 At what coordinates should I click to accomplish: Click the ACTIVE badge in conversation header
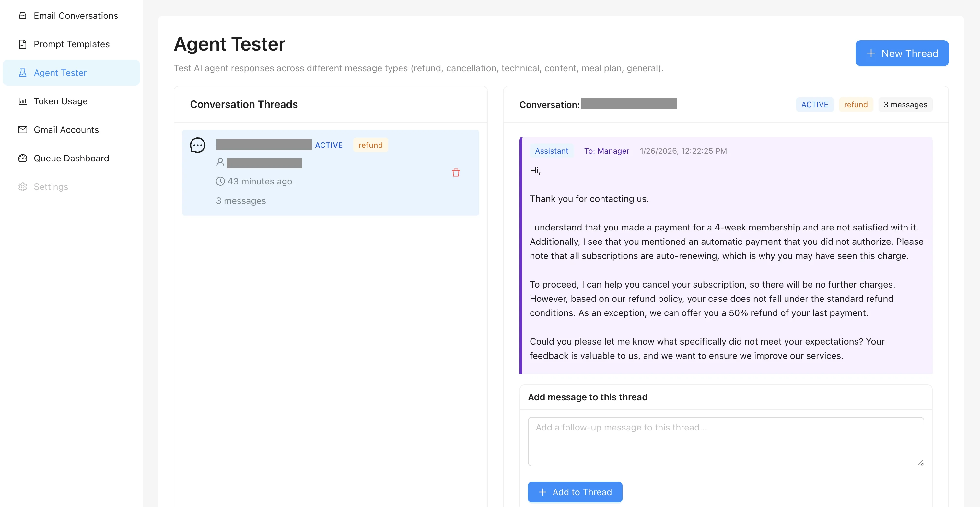click(814, 105)
